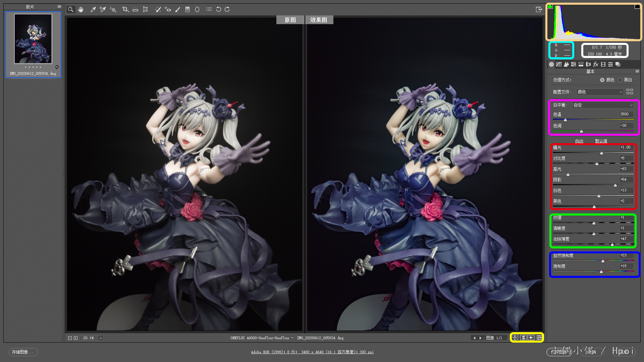This screenshot has width=644, height=362.
Task: Open the Effects fx panel tab
Action: click(x=596, y=64)
